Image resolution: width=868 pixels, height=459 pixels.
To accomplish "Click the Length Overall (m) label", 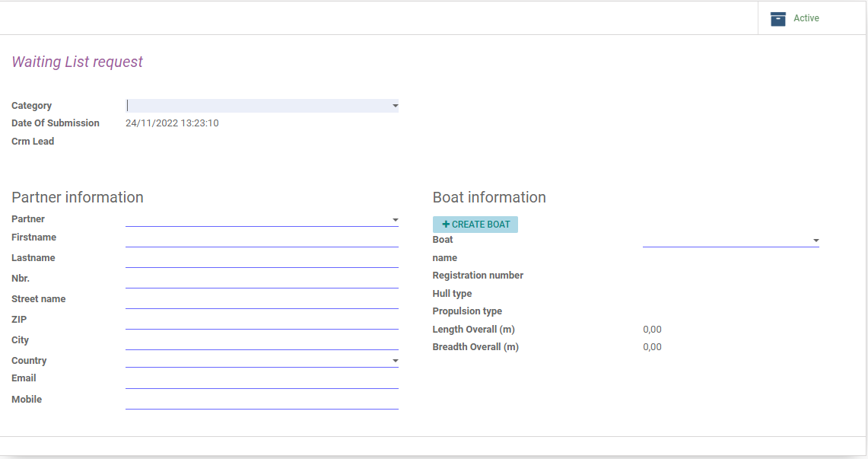I will click(473, 330).
